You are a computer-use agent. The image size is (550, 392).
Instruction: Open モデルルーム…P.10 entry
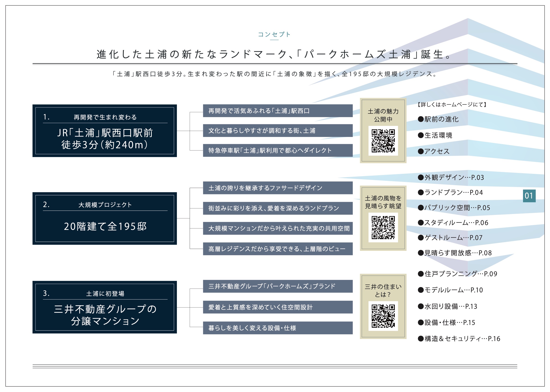[450, 290]
